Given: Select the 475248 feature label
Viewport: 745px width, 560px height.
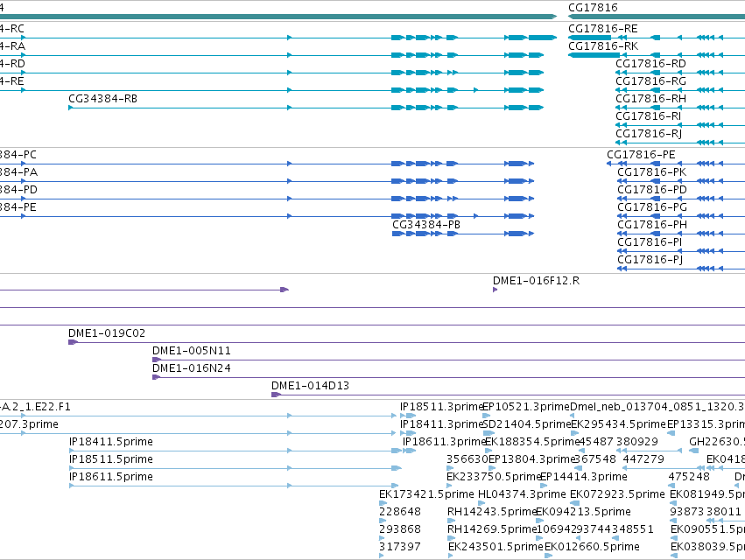Looking at the screenshot, I should [x=689, y=477].
